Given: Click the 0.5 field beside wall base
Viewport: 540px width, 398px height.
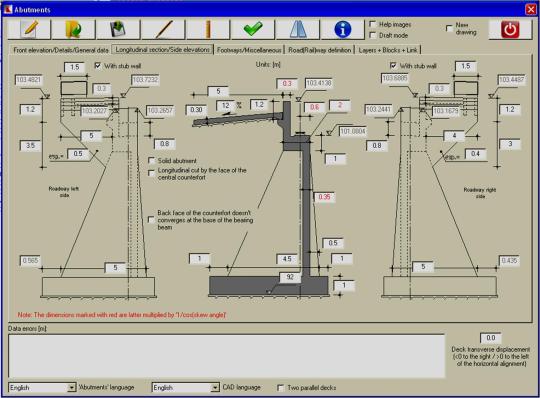Looking at the screenshot, I should (x=333, y=243).
